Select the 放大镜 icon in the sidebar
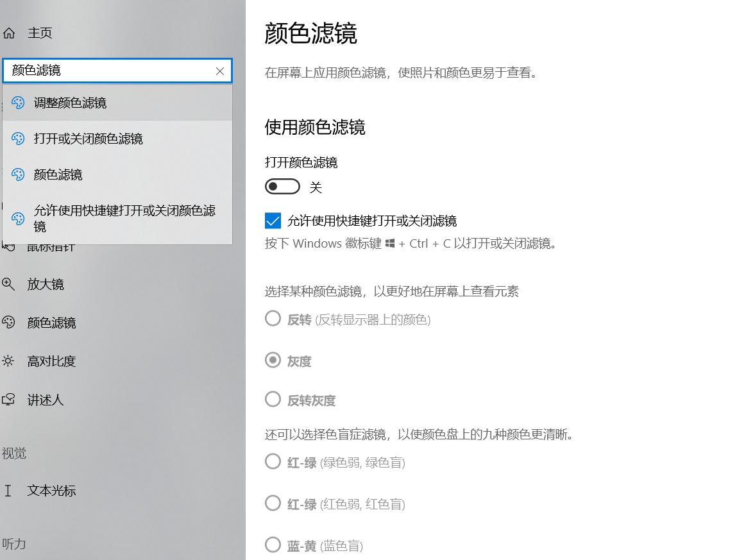Screen dimensions: 755x560 (12, 284)
